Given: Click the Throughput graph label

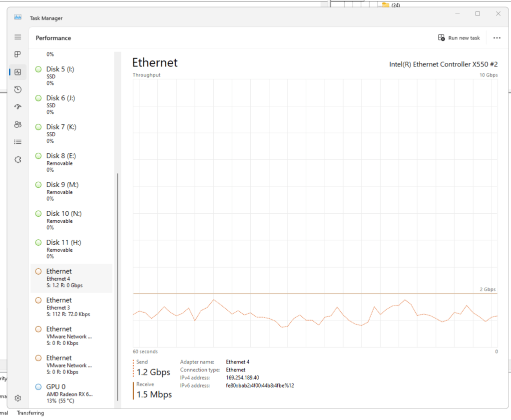Looking at the screenshot, I should pyautogui.click(x=147, y=75).
